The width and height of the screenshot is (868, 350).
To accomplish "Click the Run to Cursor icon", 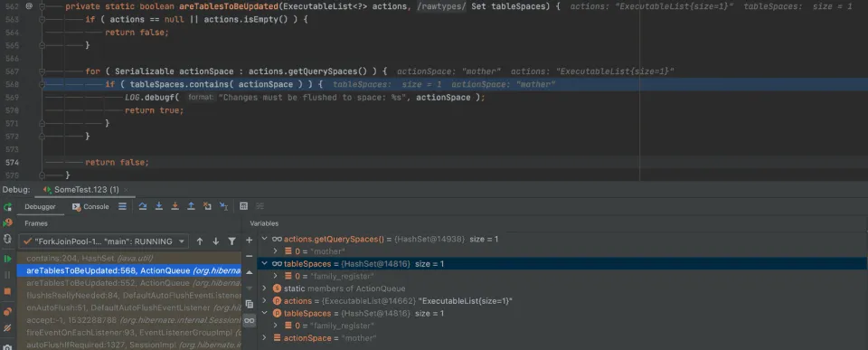I will [223, 206].
